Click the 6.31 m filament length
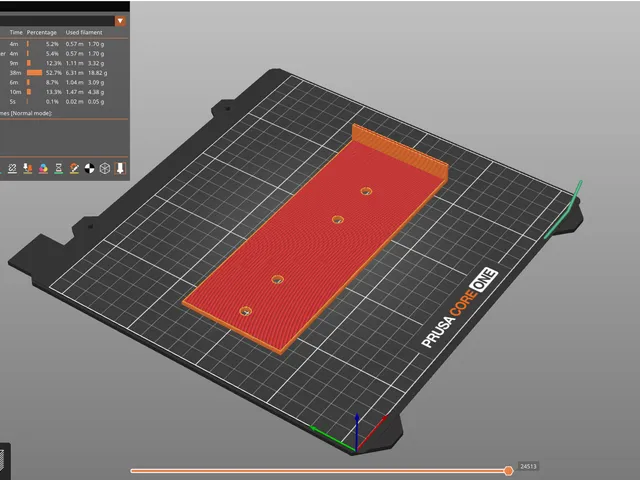 point(75,73)
